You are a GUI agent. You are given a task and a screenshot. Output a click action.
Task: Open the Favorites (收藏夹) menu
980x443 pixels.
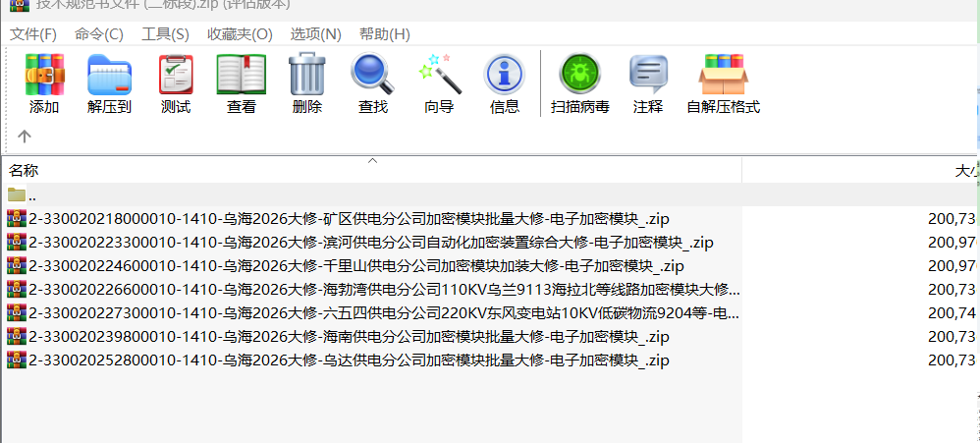tap(240, 34)
